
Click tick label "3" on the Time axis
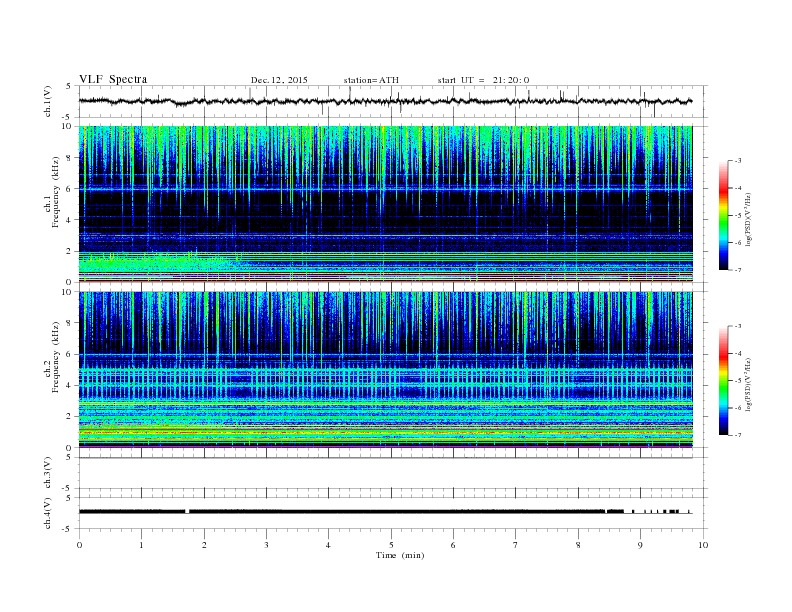(x=266, y=545)
